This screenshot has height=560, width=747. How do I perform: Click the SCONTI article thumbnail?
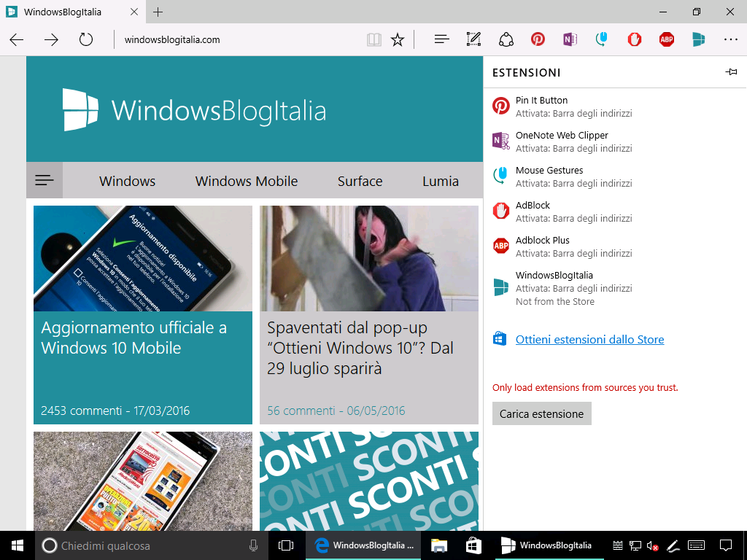coord(369,481)
